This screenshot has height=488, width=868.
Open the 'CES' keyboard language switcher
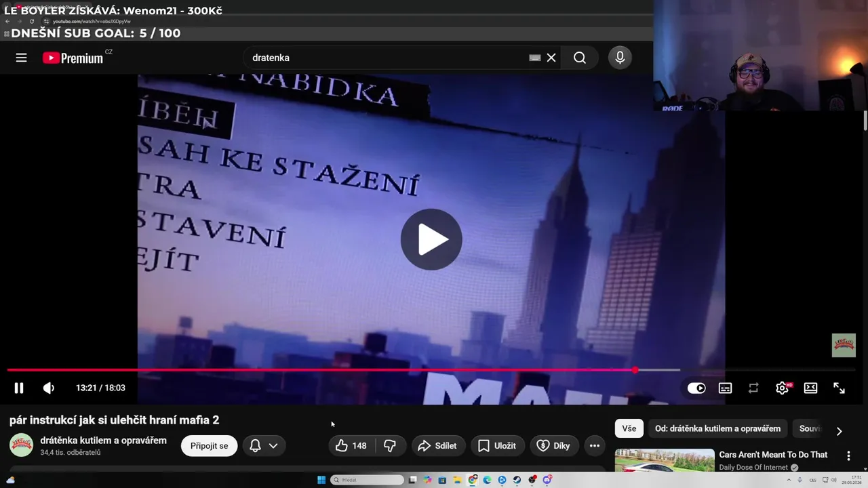click(813, 480)
